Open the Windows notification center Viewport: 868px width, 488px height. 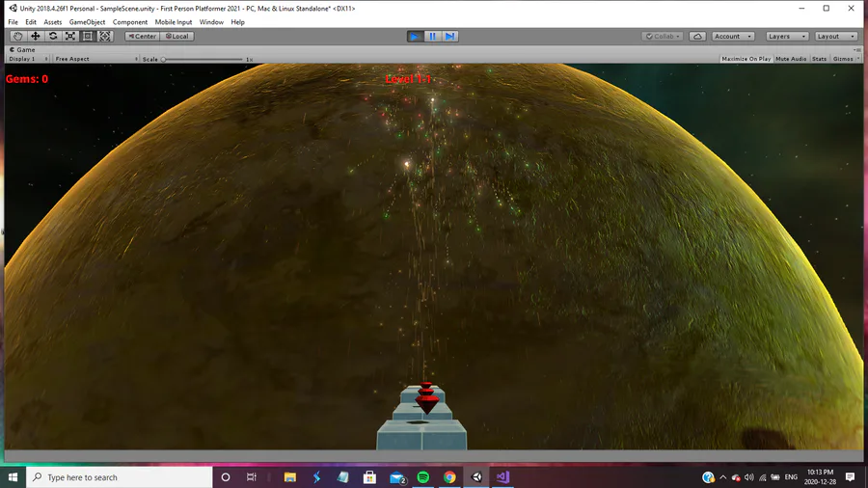851,477
